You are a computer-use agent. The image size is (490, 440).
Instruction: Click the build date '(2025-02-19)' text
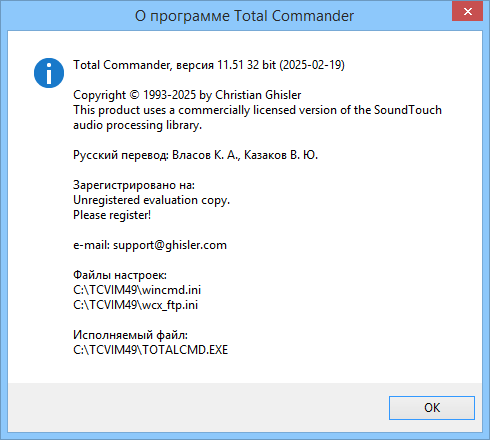(x=312, y=65)
